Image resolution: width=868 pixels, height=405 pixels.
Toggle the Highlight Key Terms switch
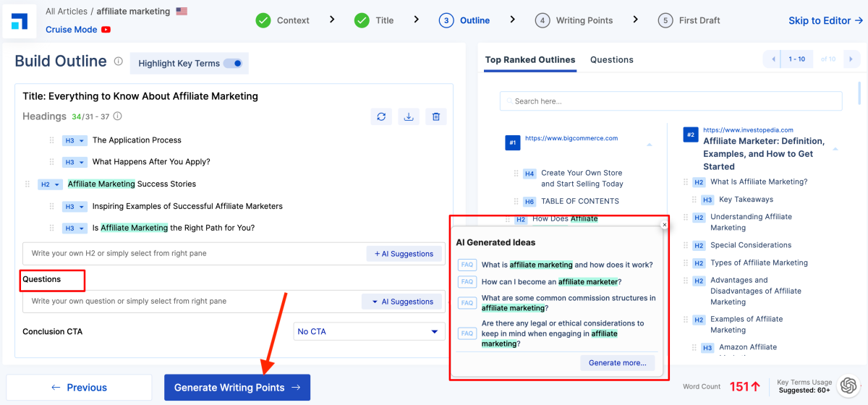click(232, 64)
